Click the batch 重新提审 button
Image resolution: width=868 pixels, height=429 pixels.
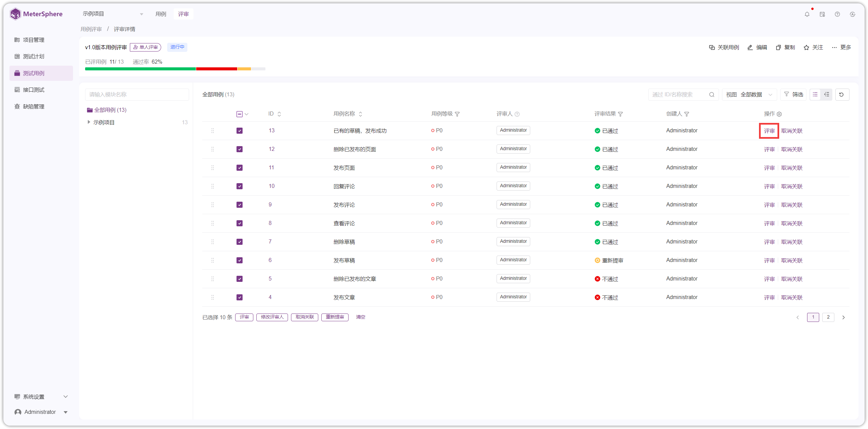(335, 317)
